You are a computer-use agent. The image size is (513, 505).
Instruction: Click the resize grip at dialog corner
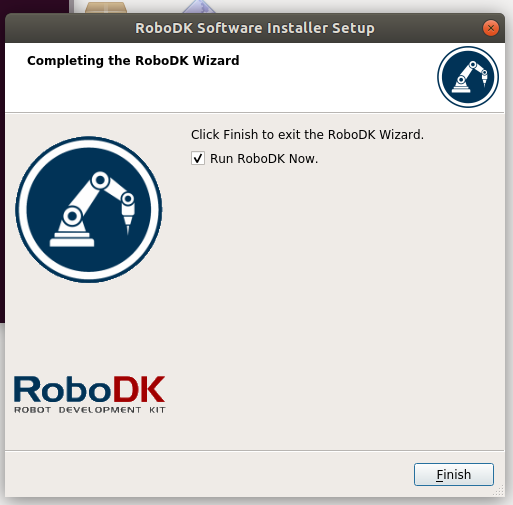point(500,491)
